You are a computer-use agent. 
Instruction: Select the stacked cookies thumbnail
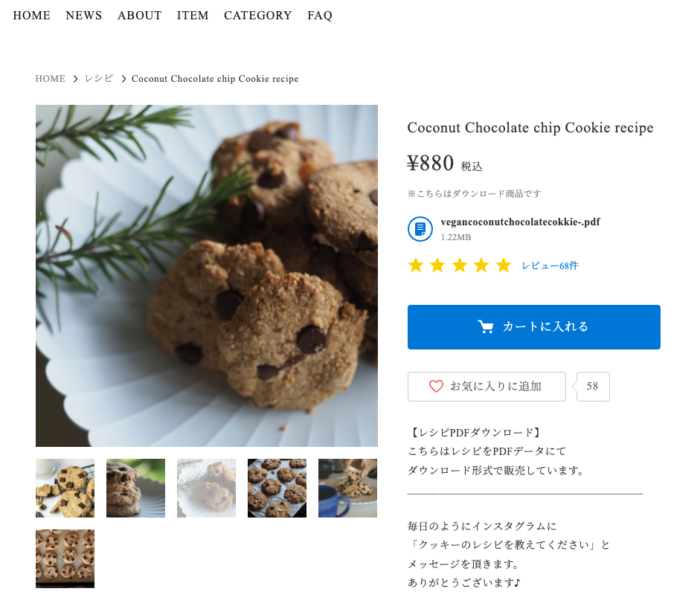[x=135, y=488]
